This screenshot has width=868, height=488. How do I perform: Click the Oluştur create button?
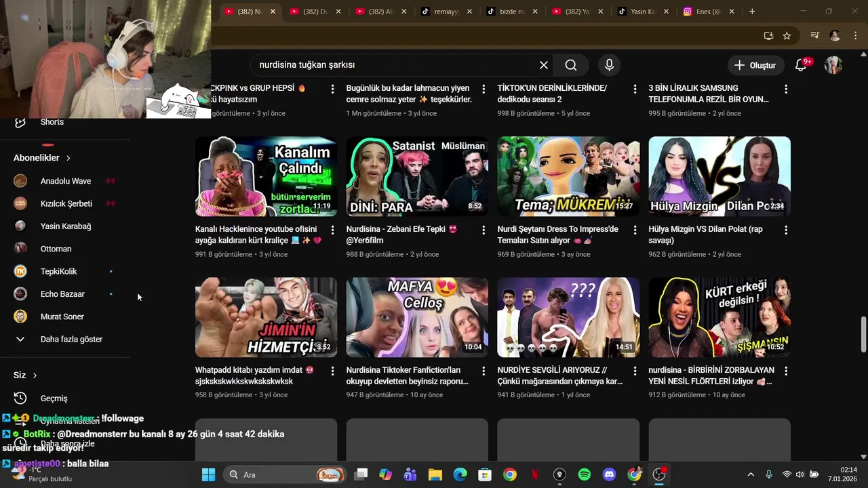[x=755, y=65]
